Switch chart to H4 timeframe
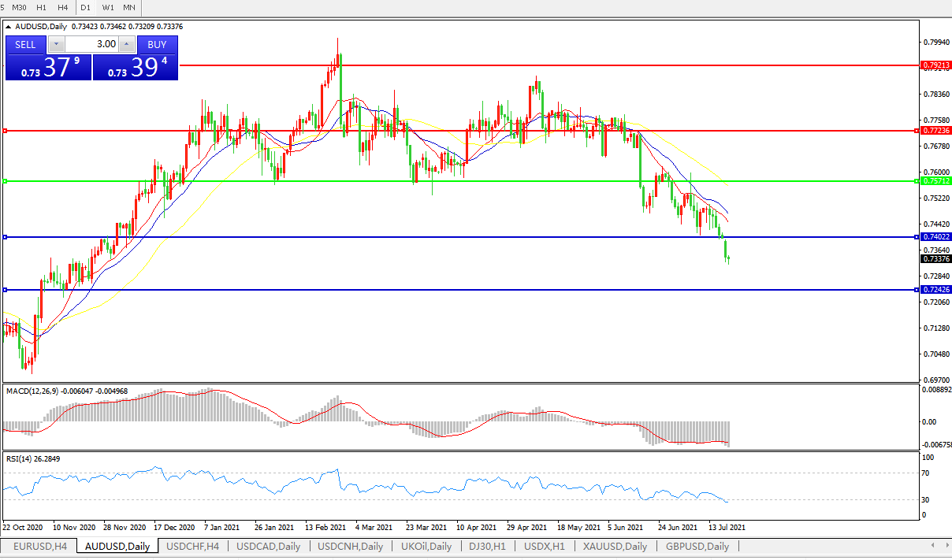The height and width of the screenshot is (560, 952). pos(61,7)
